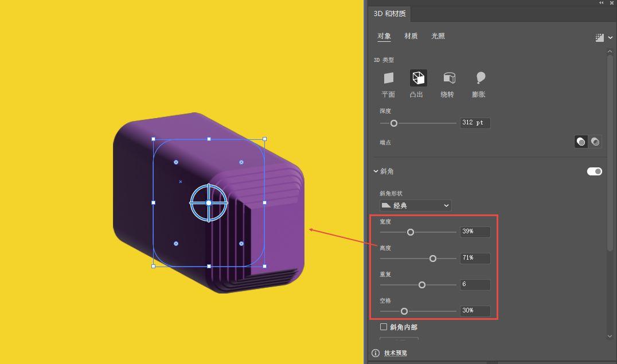Click the left-middle bounding box handle
Image resolution: width=617 pixels, height=364 pixels.
point(154,203)
